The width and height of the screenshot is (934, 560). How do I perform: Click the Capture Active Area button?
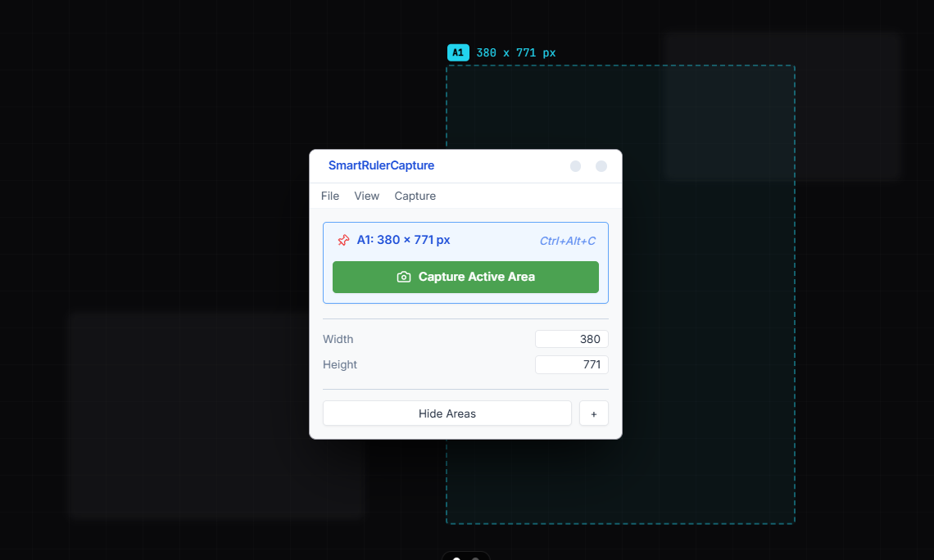pyautogui.click(x=465, y=277)
